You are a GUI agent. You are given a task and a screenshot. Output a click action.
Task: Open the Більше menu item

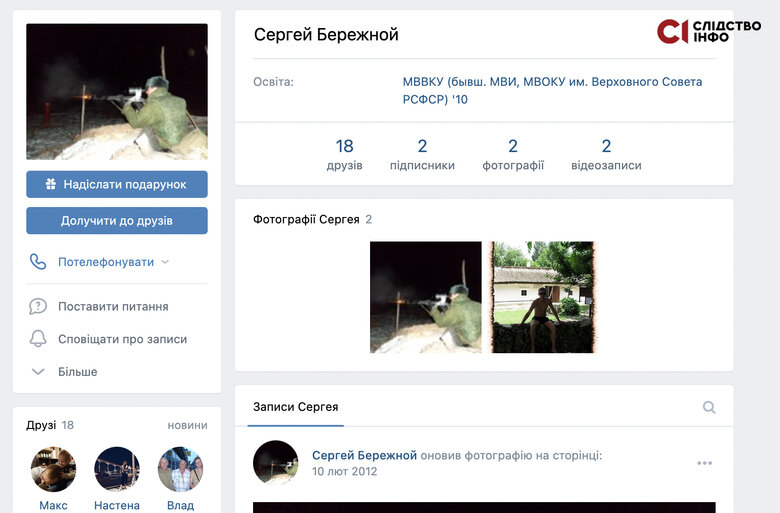(x=78, y=372)
